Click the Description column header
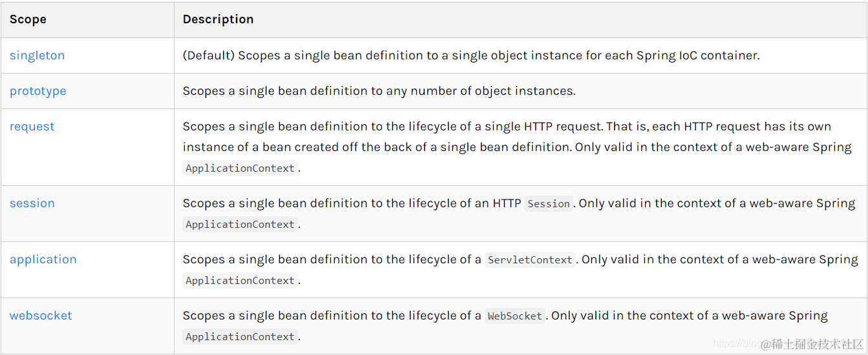This screenshot has width=868, height=355. (x=218, y=19)
